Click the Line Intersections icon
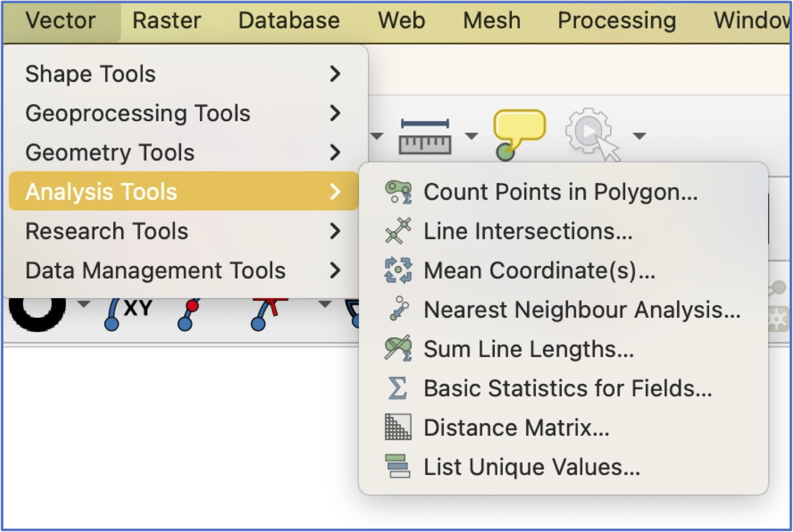The width and height of the screenshot is (793, 532). [x=398, y=231]
